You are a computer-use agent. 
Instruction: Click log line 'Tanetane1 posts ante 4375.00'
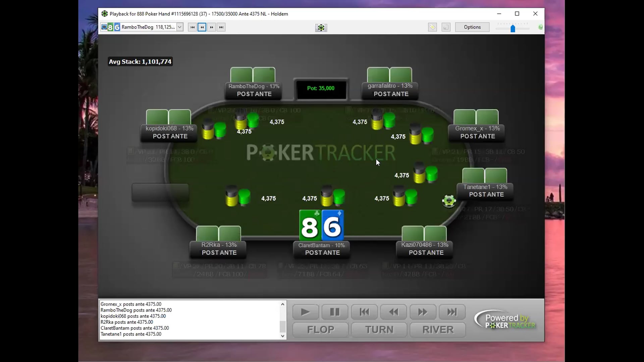(x=131, y=334)
